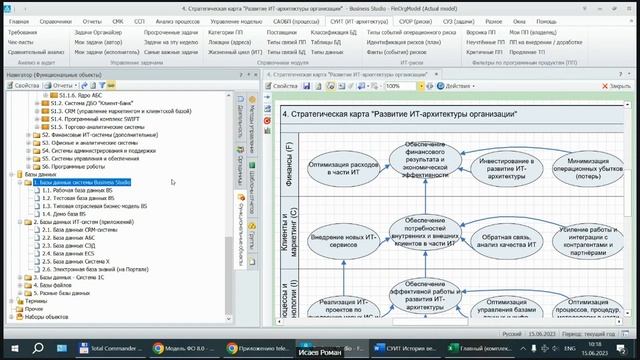
Task: Click the second icon on diagram side palette
Action: pos(267,109)
